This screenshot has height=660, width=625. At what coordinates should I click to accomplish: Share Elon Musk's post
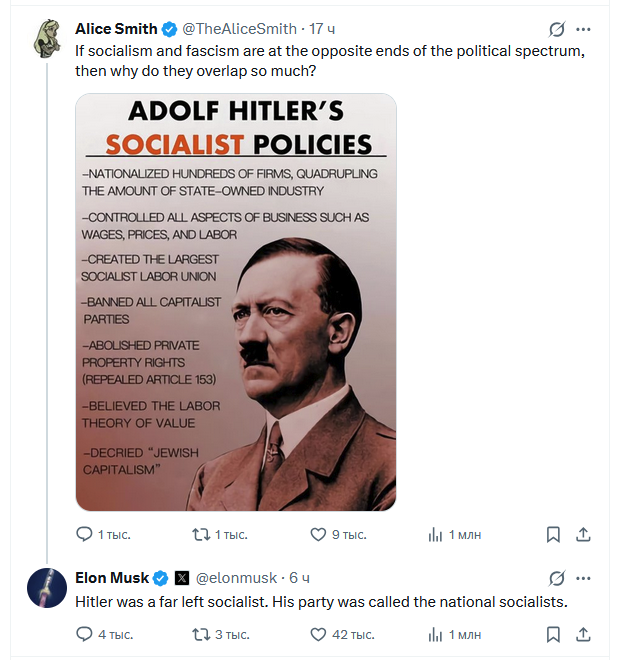click(x=586, y=634)
